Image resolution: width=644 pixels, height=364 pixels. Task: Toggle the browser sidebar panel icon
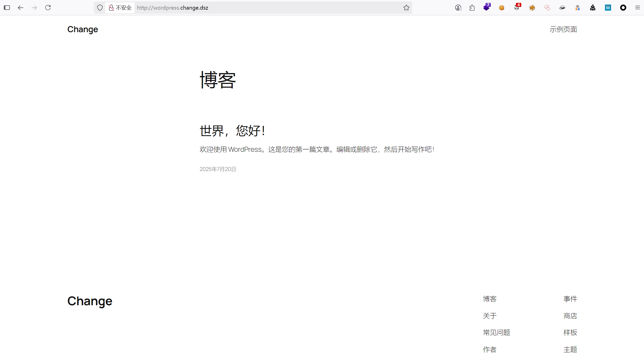point(7,8)
